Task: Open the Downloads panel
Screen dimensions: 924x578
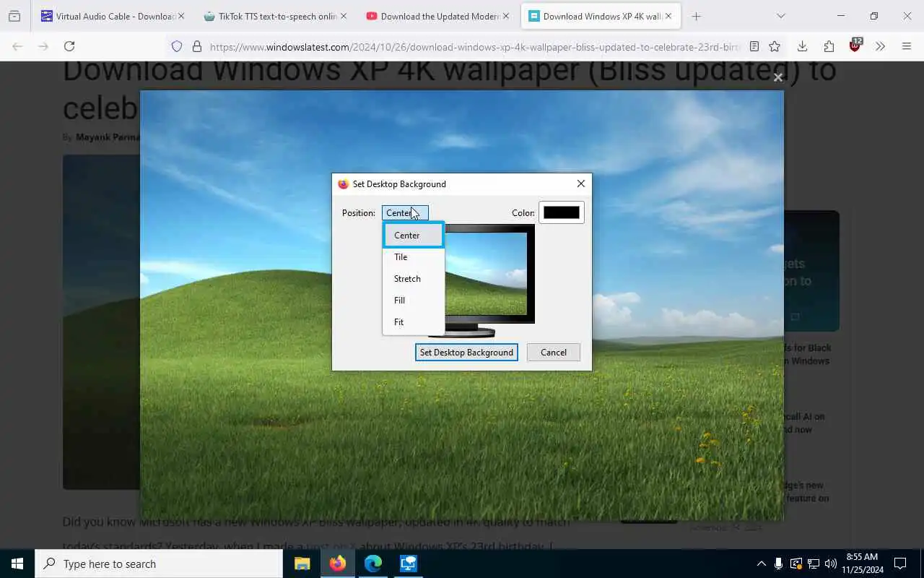Action: (x=802, y=46)
